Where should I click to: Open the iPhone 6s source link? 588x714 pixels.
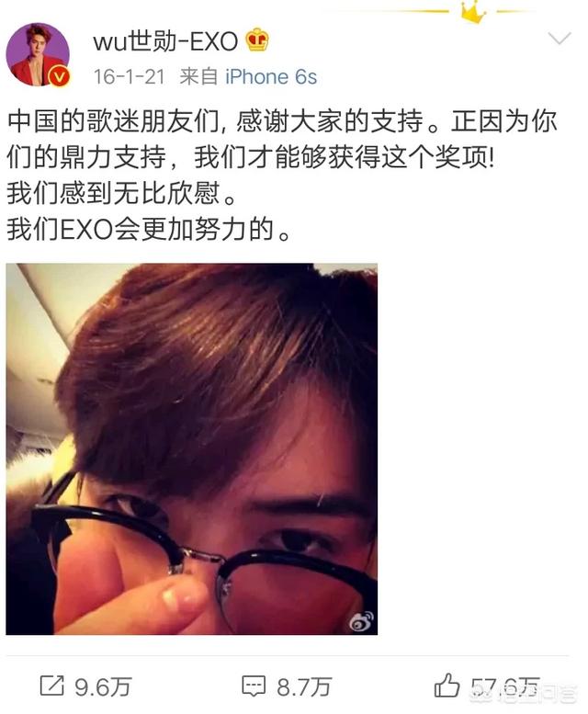pos(271,76)
